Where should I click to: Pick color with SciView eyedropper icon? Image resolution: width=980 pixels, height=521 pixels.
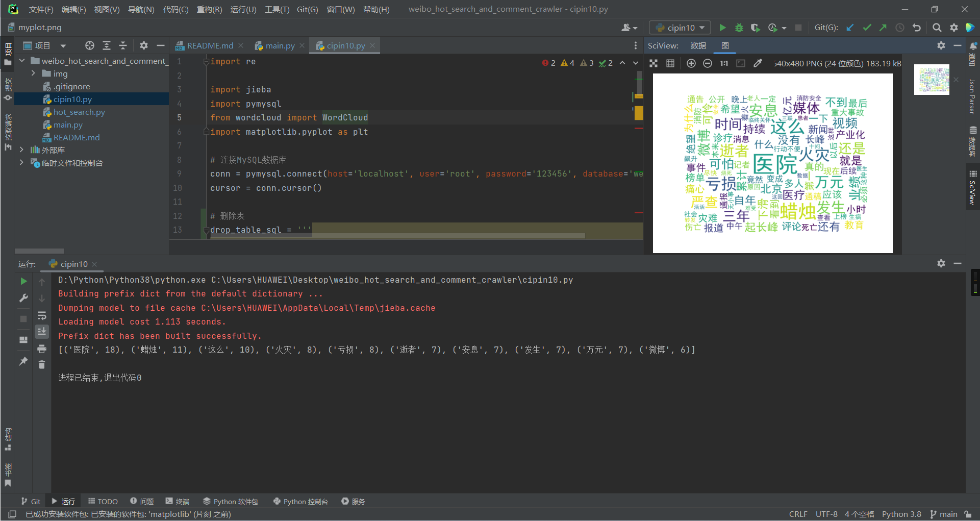(x=758, y=63)
